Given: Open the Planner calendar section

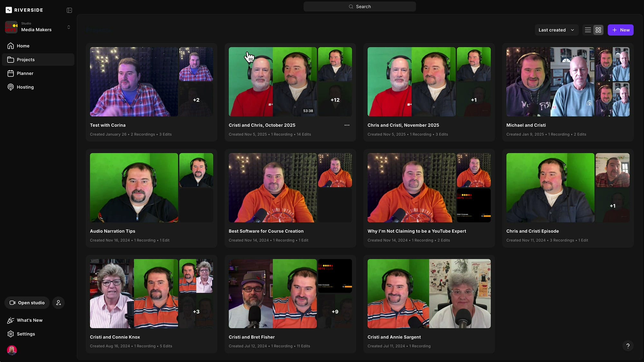Looking at the screenshot, I should coord(25,73).
